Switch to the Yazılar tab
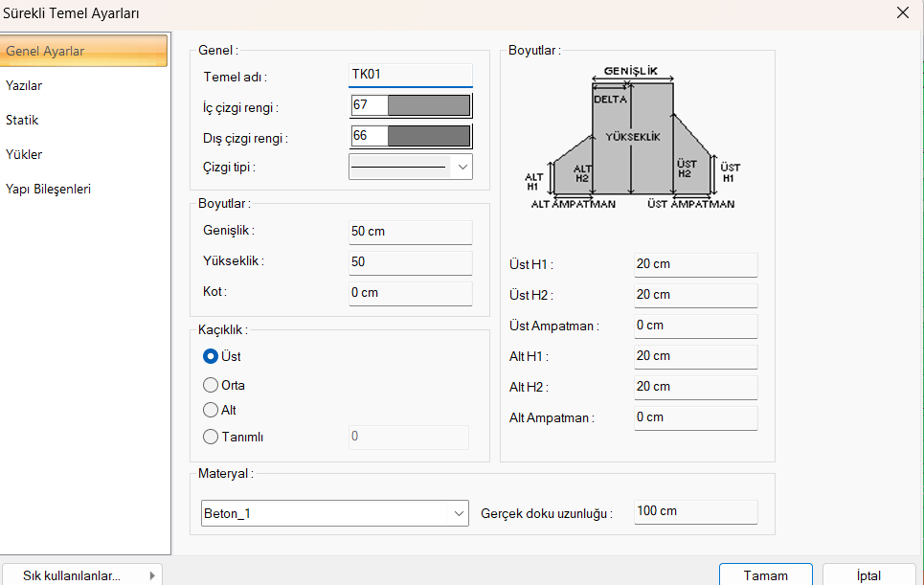The width and height of the screenshot is (924, 585). [25, 85]
